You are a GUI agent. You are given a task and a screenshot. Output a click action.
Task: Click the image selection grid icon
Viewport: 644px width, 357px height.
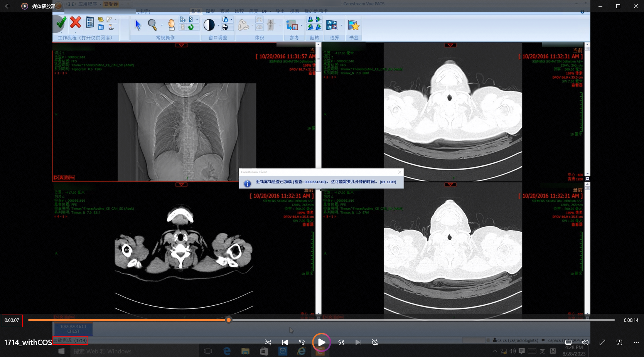point(331,25)
